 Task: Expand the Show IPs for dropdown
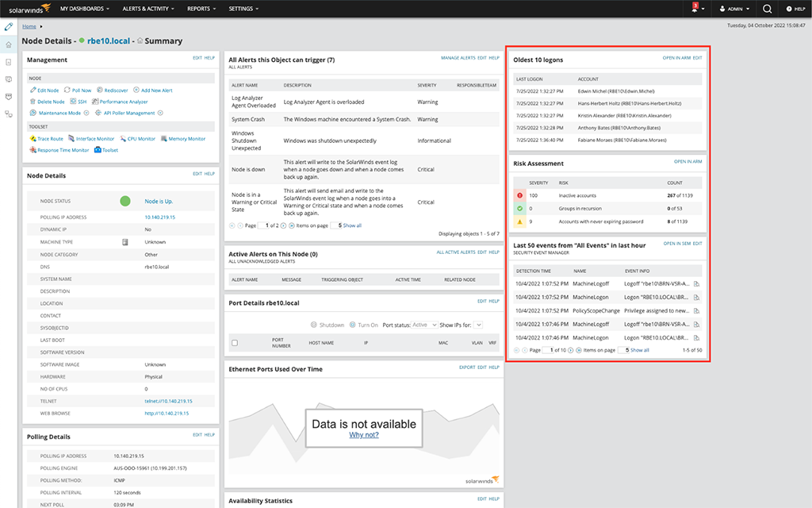pos(478,325)
